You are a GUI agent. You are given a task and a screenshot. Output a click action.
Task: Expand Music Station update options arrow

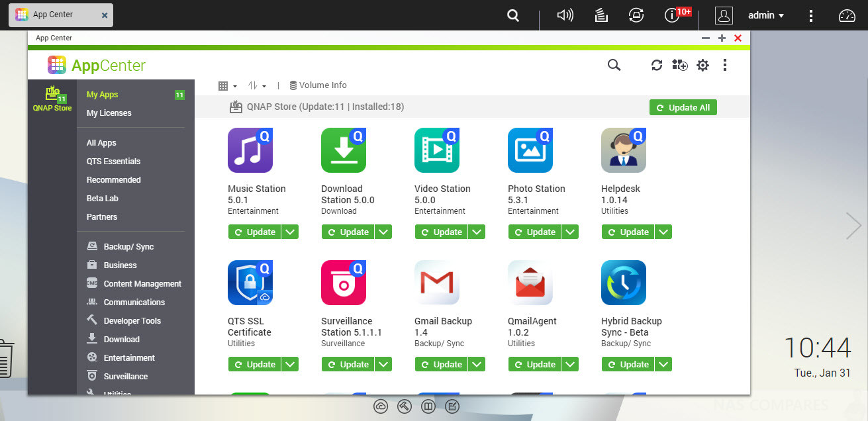pos(290,232)
